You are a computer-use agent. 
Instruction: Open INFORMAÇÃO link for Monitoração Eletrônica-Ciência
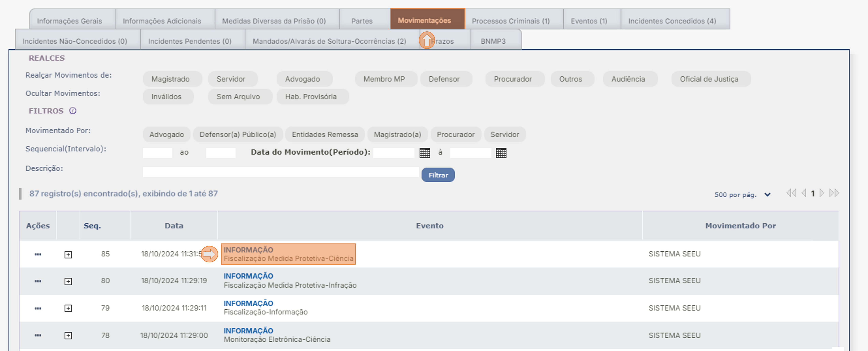[x=248, y=331]
